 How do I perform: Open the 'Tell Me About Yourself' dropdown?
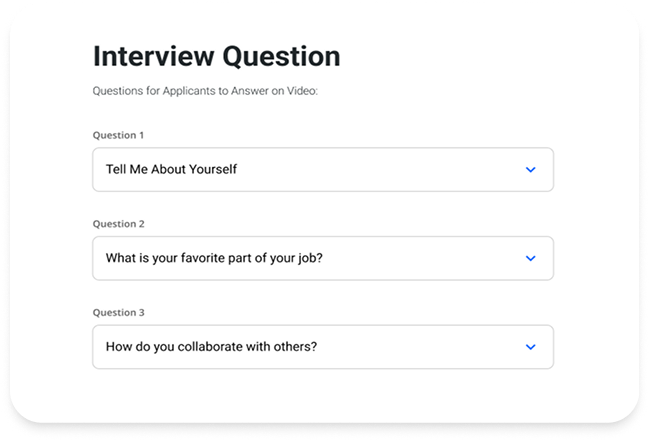tap(322, 170)
